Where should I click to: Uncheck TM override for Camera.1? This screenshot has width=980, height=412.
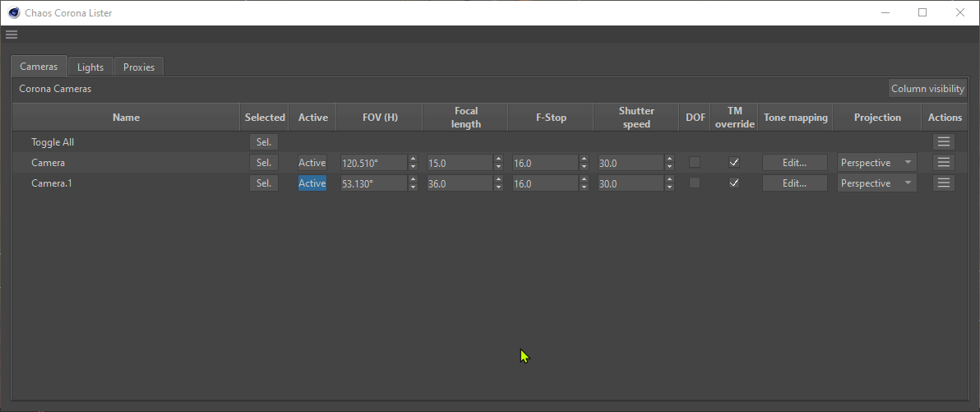(x=734, y=183)
